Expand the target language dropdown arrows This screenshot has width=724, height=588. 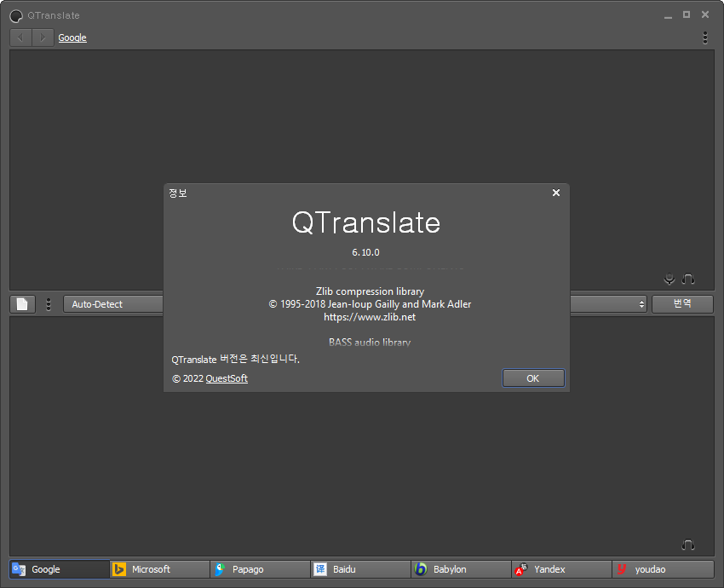641,304
